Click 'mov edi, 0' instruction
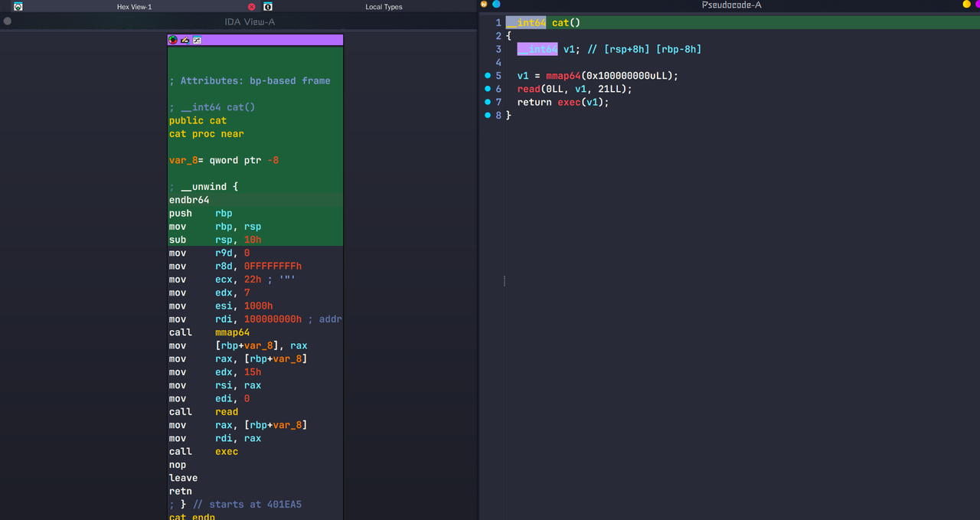The width and height of the screenshot is (980, 520). 209,398
